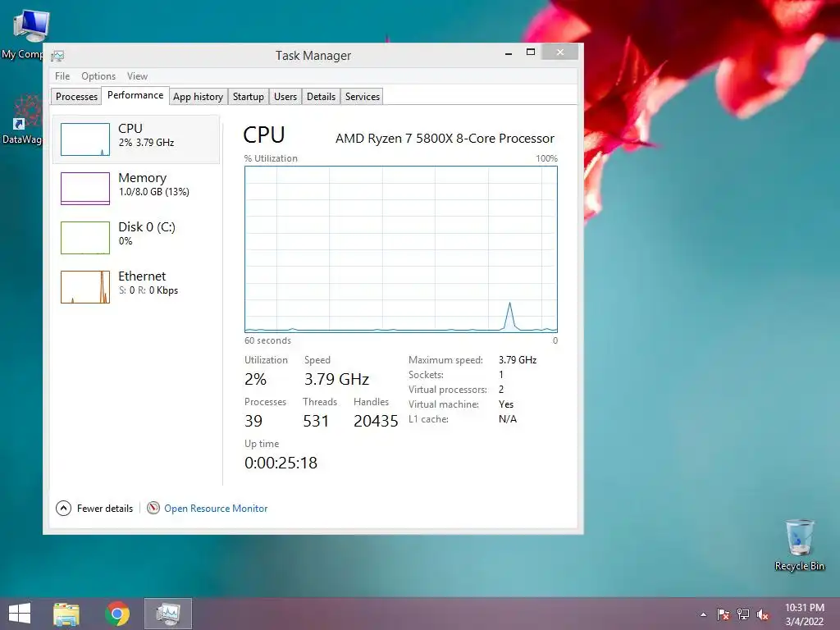
Task: Click the network tray icon
Action: [743, 614]
